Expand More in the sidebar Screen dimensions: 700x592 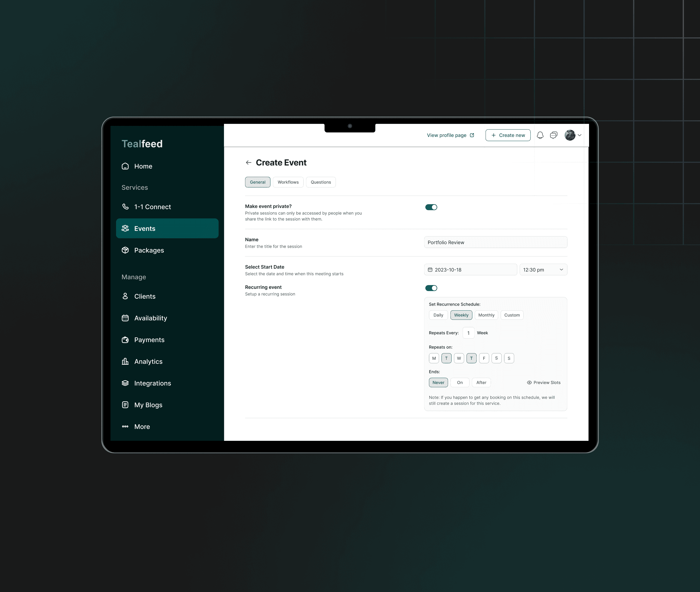tap(142, 427)
